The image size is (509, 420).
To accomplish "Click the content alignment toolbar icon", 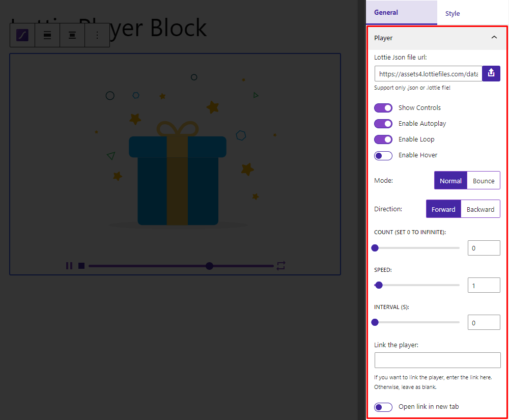I will coord(72,35).
